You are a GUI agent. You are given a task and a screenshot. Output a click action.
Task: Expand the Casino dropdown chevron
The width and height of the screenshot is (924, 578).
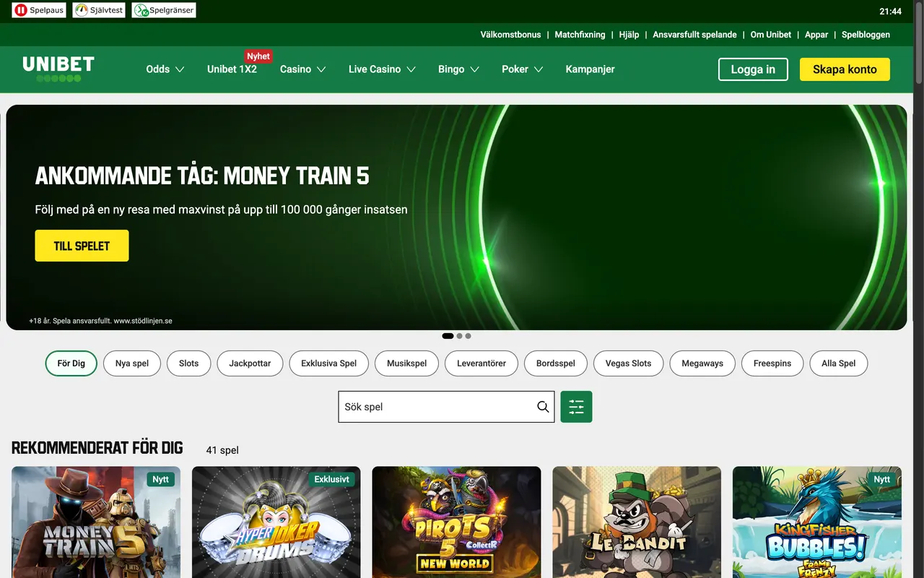coord(321,69)
